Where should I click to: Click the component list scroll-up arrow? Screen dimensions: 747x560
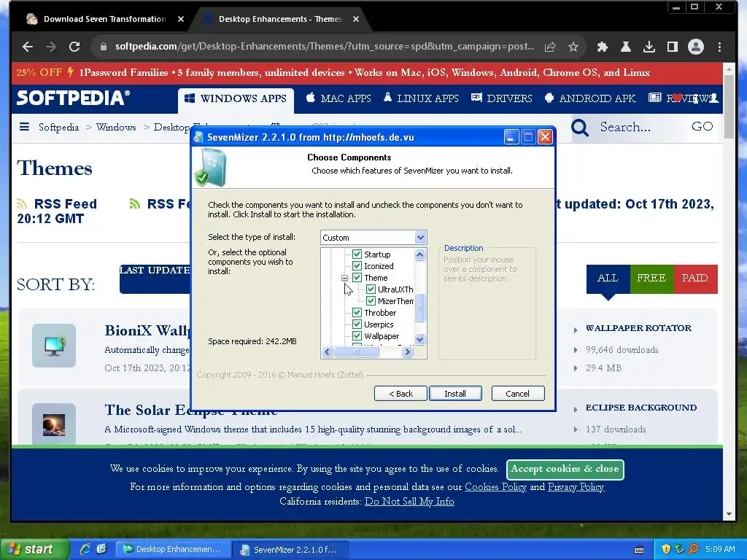[419, 254]
